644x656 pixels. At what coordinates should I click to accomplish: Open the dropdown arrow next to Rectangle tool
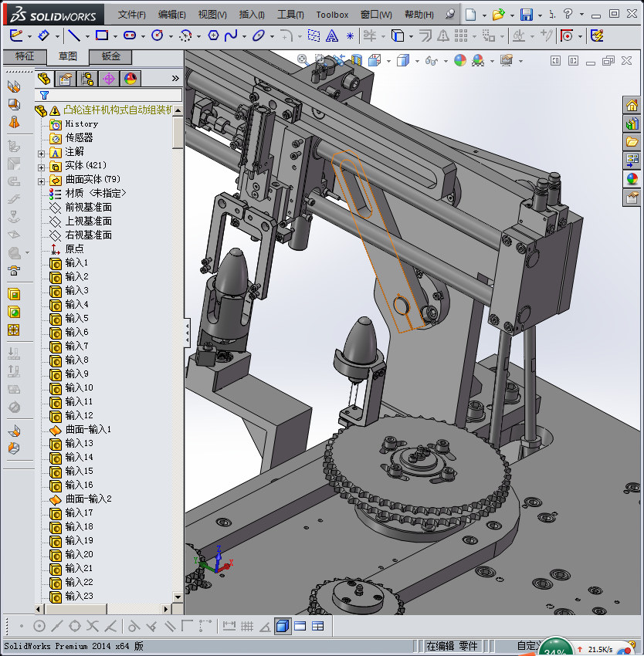click(x=115, y=36)
